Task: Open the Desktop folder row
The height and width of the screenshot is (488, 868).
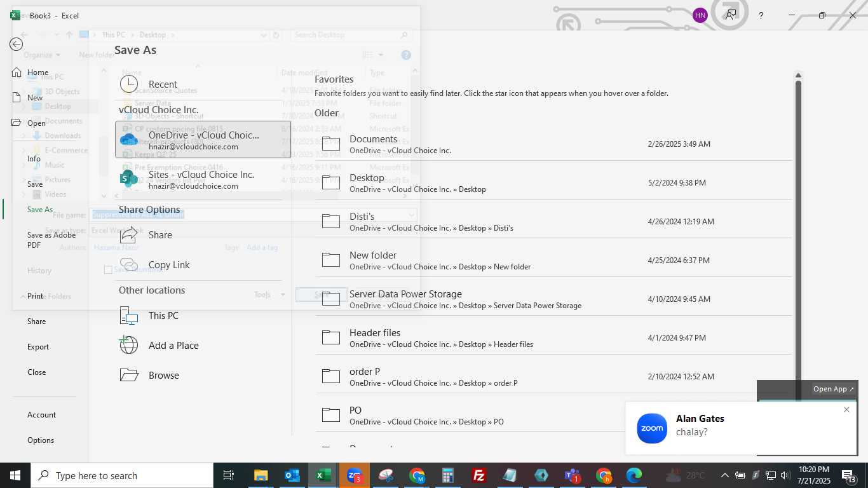Action: pyautogui.click(x=553, y=182)
